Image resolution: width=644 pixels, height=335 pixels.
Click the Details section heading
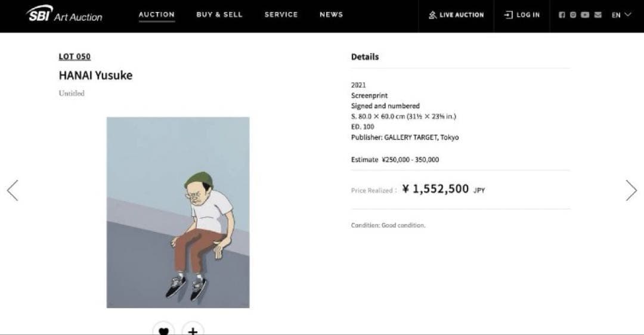(365, 57)
